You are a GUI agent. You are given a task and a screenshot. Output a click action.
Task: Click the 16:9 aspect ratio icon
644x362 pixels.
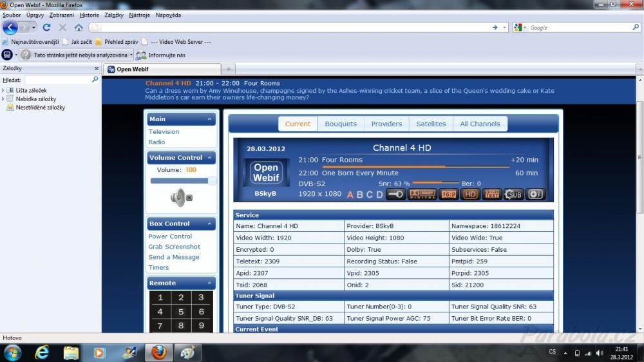point(448,195)
